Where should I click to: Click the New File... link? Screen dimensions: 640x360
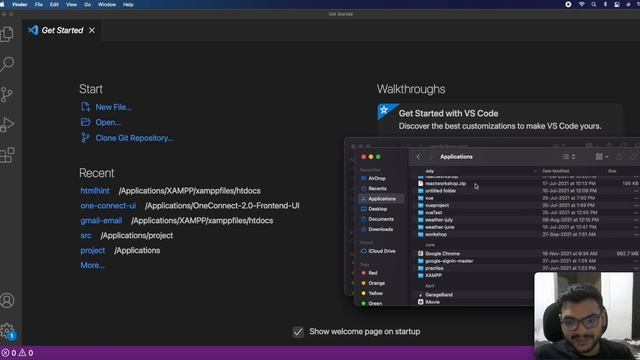(x=113, y=107)
